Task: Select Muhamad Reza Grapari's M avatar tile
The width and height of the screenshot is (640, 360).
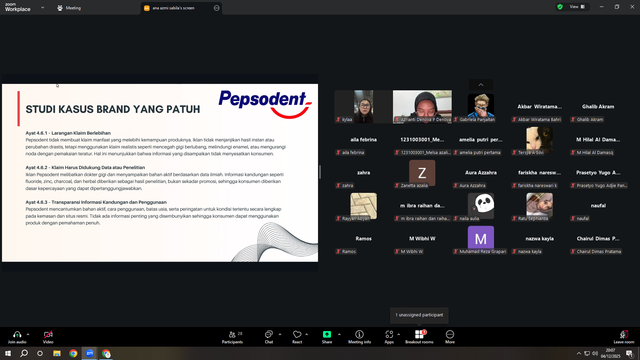Action: 481,238
